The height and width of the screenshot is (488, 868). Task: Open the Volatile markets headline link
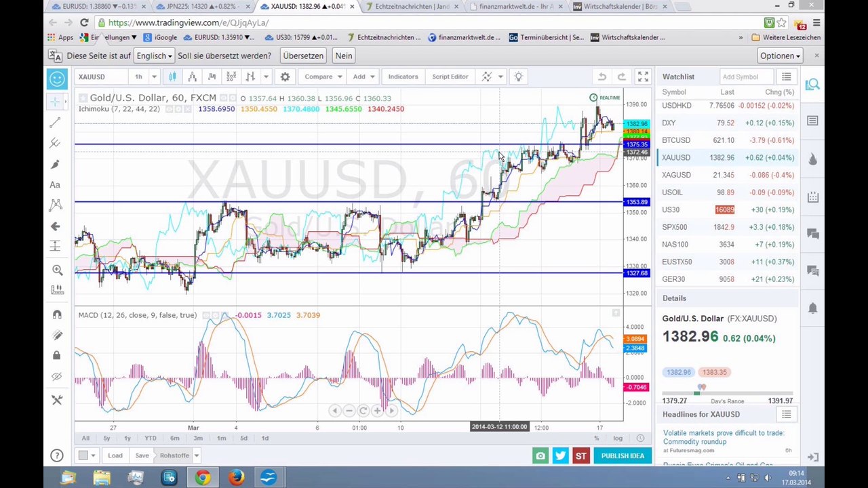723,437
